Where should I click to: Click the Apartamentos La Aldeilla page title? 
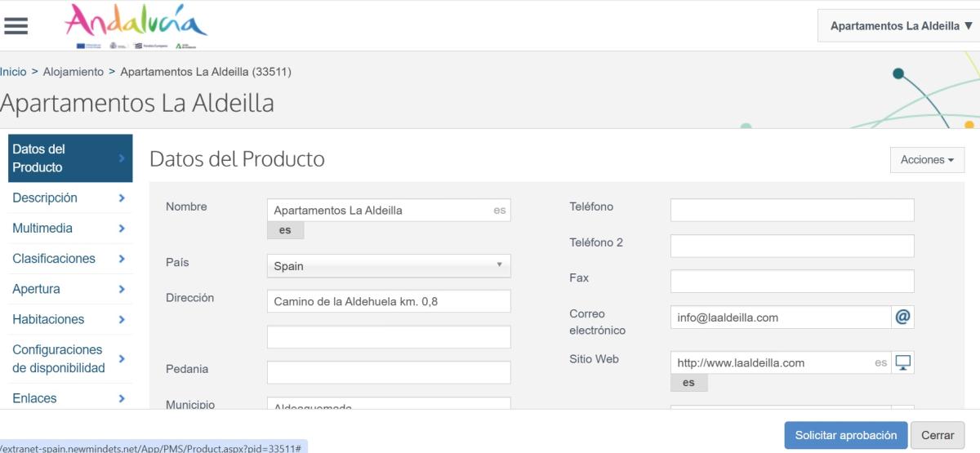pyautogui.click(x=137, y=104)
